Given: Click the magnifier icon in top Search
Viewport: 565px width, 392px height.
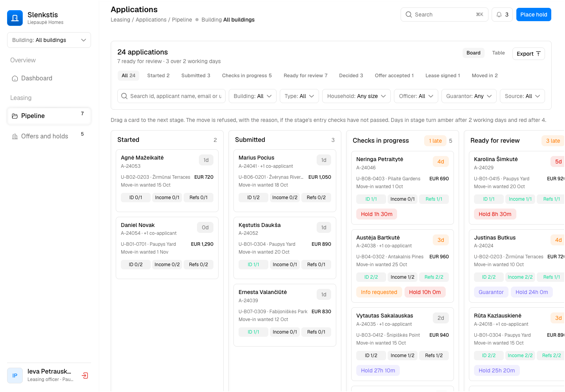Looking at the screenshot, I should point(409,15).
